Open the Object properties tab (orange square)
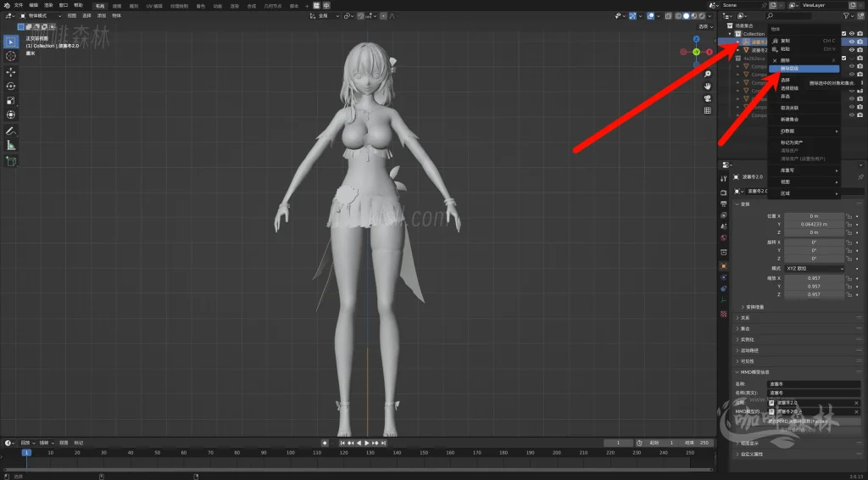The image size is (868, 480). click(724, 266)
